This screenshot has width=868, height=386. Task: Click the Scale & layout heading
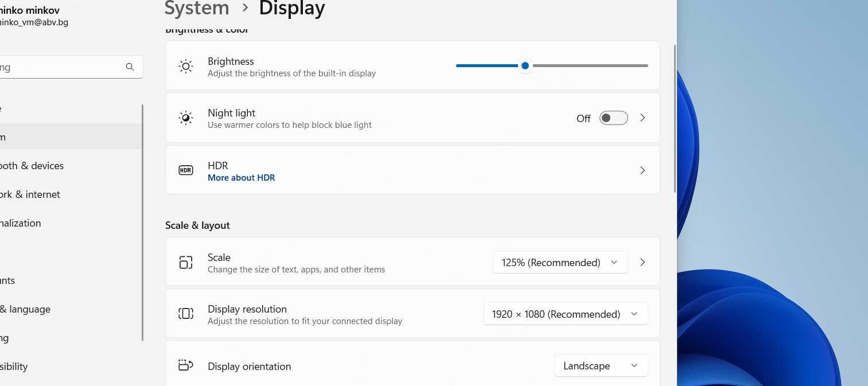(197, 225)
